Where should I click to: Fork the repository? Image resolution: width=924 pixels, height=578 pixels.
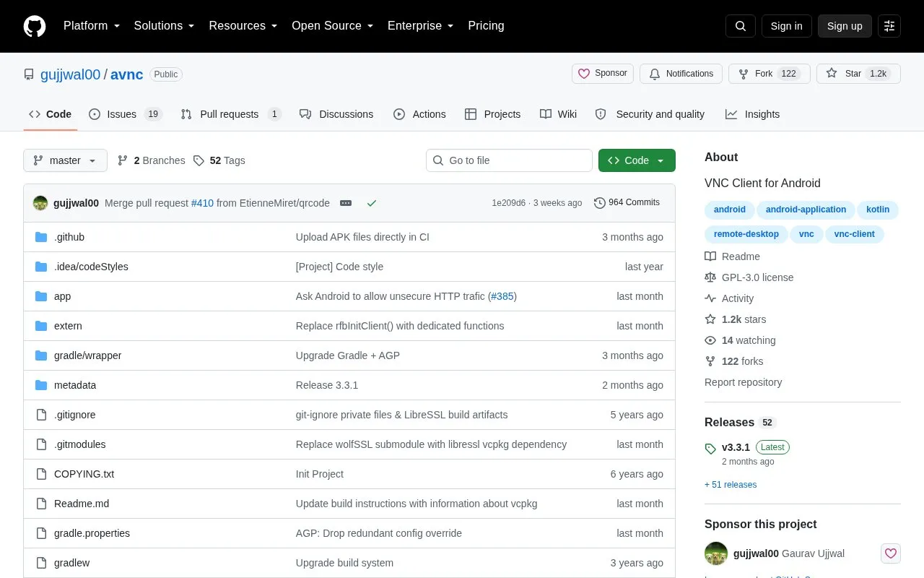[769, 74]
